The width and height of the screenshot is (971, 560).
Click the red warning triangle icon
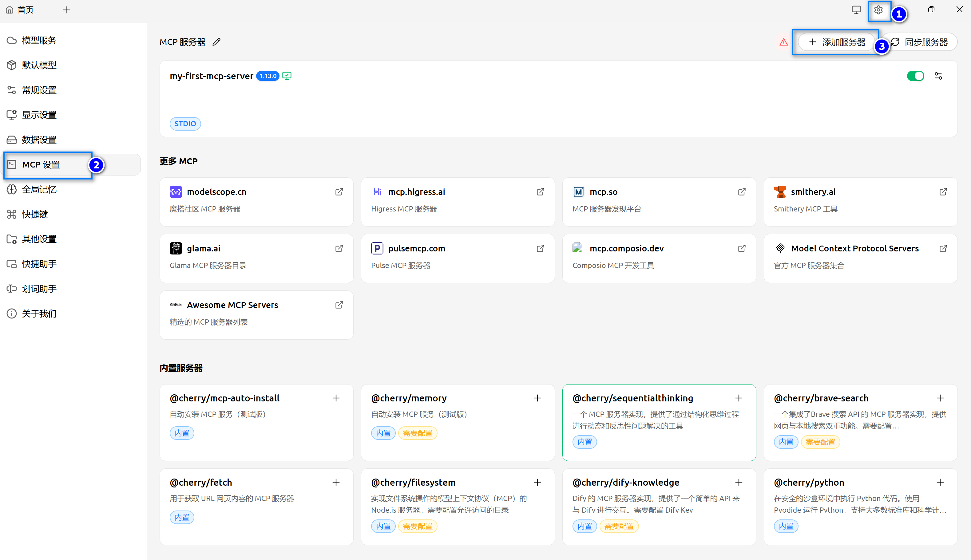pyautogui.click(x=784, y=42)
